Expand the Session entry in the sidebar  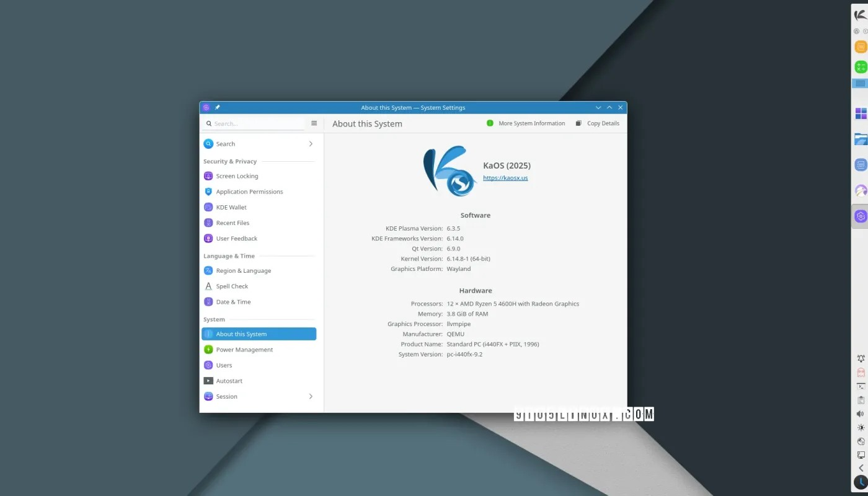(311, 396)
